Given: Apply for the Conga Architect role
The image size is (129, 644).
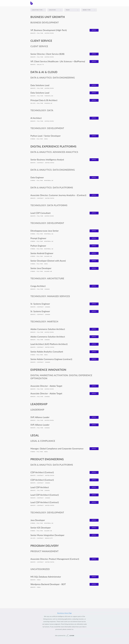Looking at the screenshot, I should 94,286.
